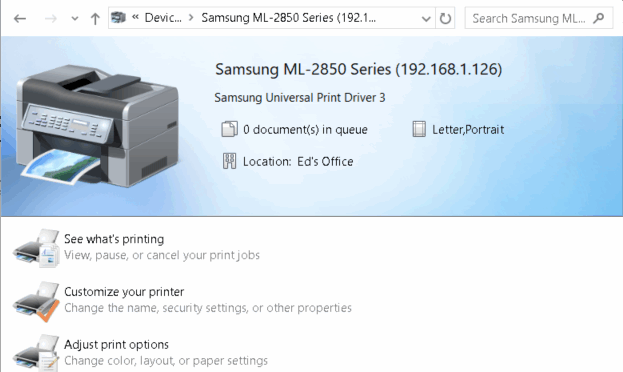Viewport: 623px width, 372px height.
Task: Click the Samsung ML-2850 Series title
Action: [x=358, y=69]
